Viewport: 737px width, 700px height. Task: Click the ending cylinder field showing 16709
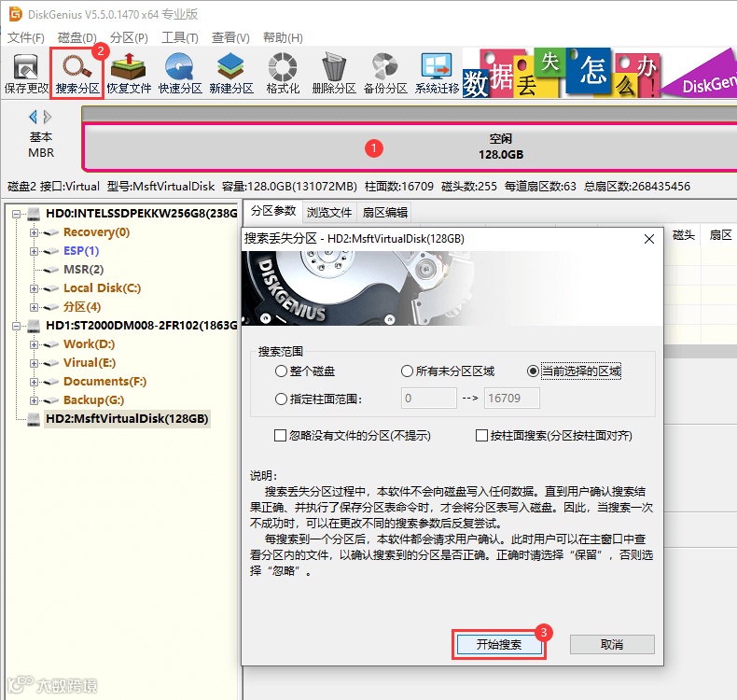pyautogui.click(x=512, y=399)
